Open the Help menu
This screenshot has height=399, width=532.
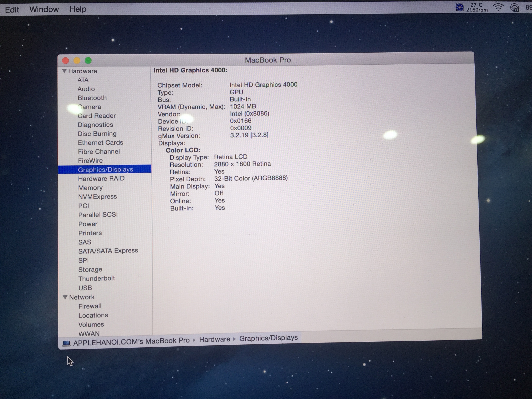[x=78, y=9]
